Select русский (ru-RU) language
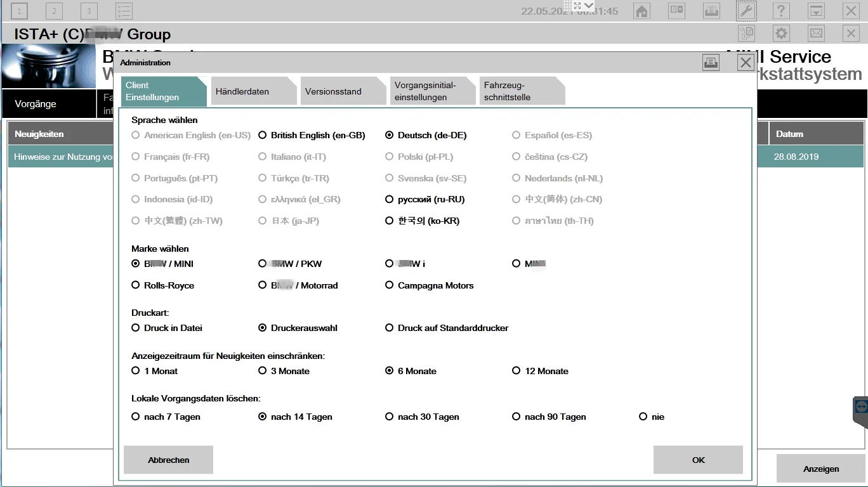 (425, 199)
